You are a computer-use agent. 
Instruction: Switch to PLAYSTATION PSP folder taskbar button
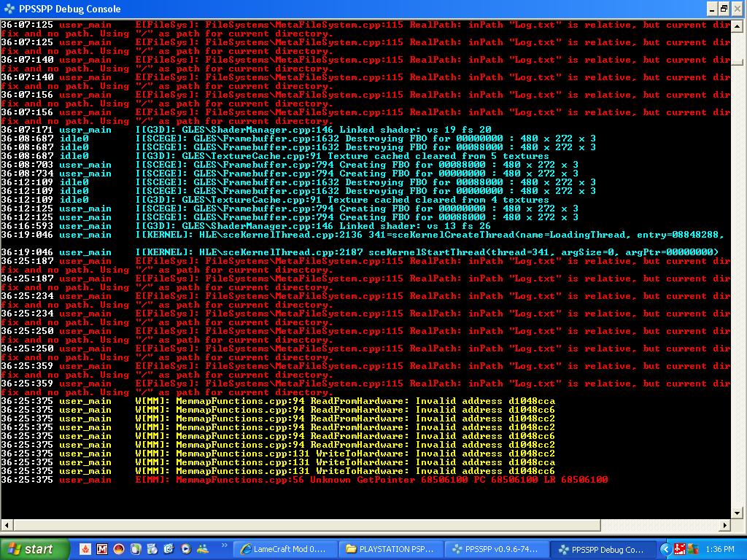point(393,549)
